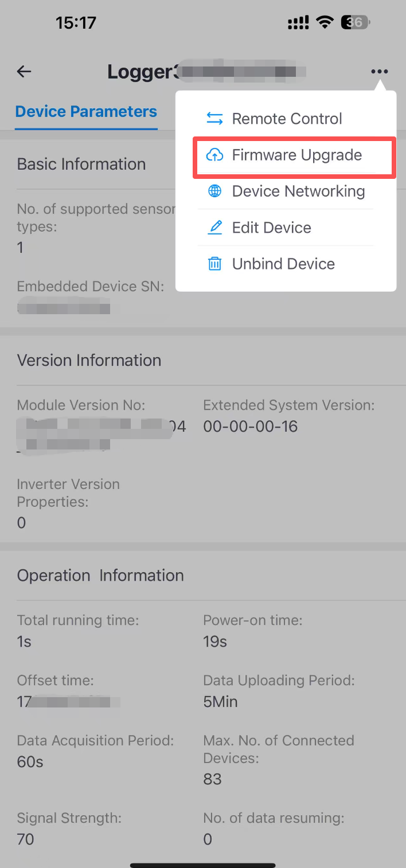Screen dimensions: 406x868
Task: Tap the Edit Device pencil icon
Action: pyautogui.click(x=214, y=228)
